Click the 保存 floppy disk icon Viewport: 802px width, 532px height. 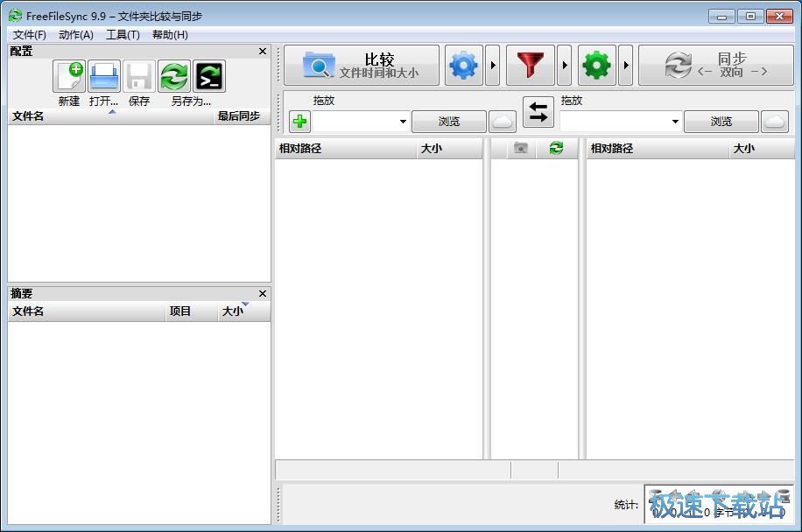click(x=139, y=77)
